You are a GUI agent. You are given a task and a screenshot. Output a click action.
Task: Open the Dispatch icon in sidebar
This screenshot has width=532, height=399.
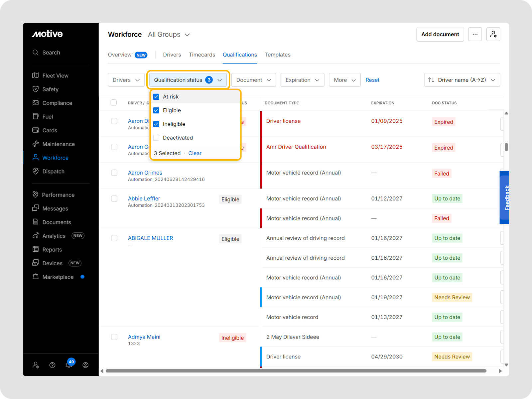[x=36, y=171]
